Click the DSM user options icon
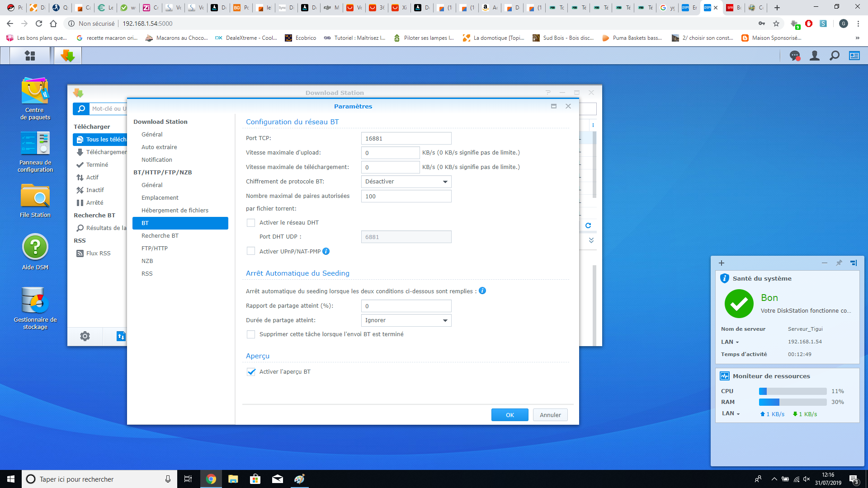The width and height of the screenshot is (868, 488). pyautogui.click(x=814, y=56)
